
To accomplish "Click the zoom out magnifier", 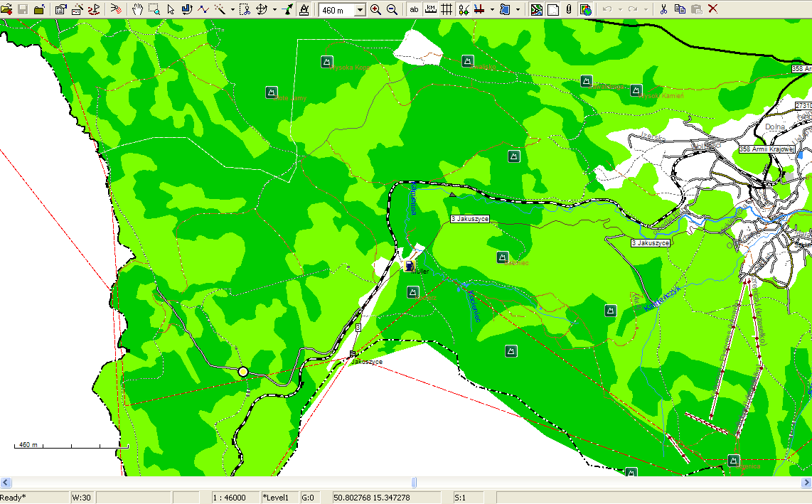I will [x=391, y=9].
